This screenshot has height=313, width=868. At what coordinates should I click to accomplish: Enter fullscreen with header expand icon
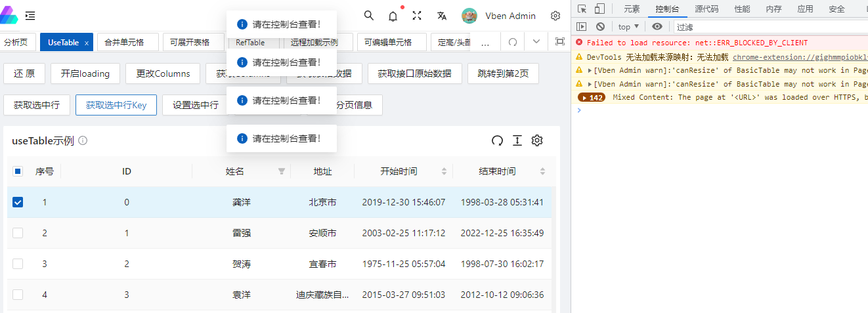[x=417, y=16]
